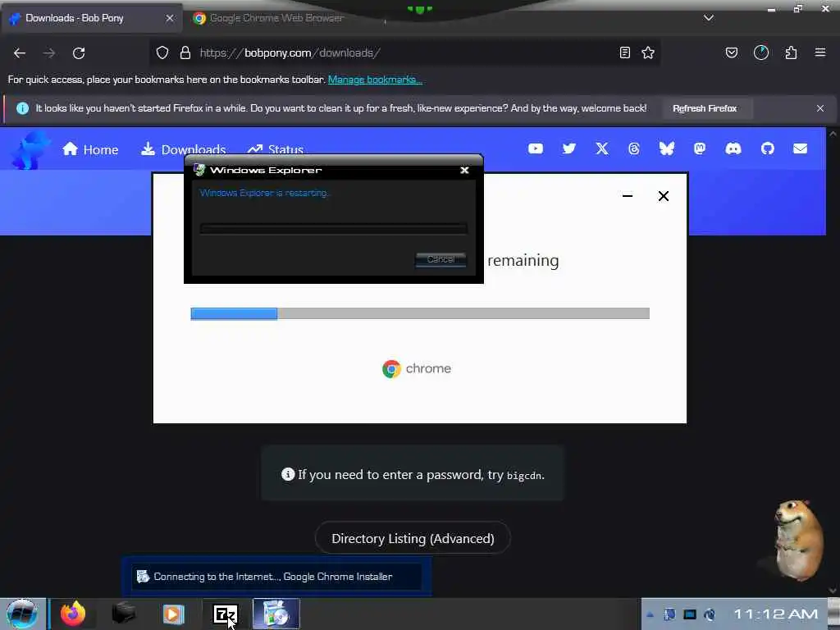The height and width of the screenshot is (630, 840).
Task: Click the hamster desktop mascot
Action: click(x=797, y=540)
